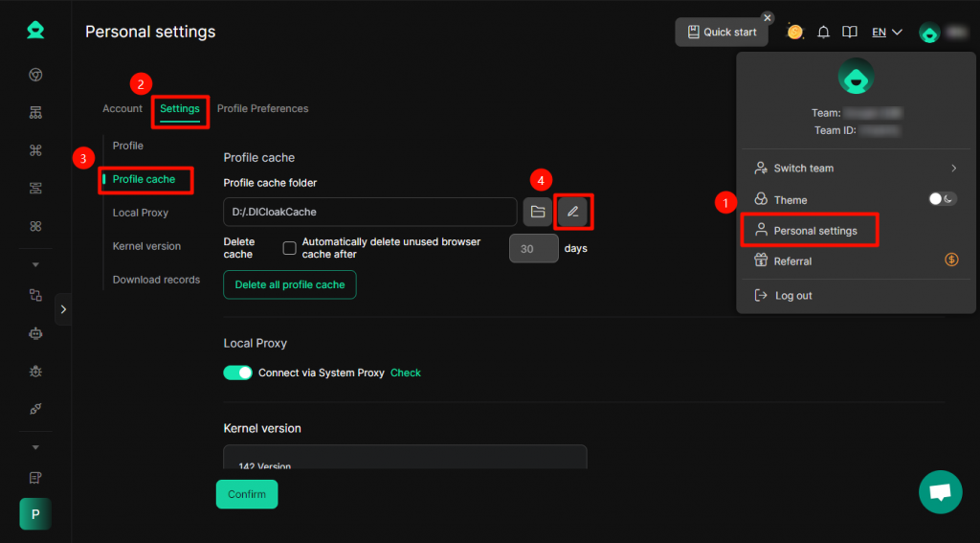This screenshot has width=980, height=543.
Task: Check the automatically delete unused cache box
Action: (289, 249)
